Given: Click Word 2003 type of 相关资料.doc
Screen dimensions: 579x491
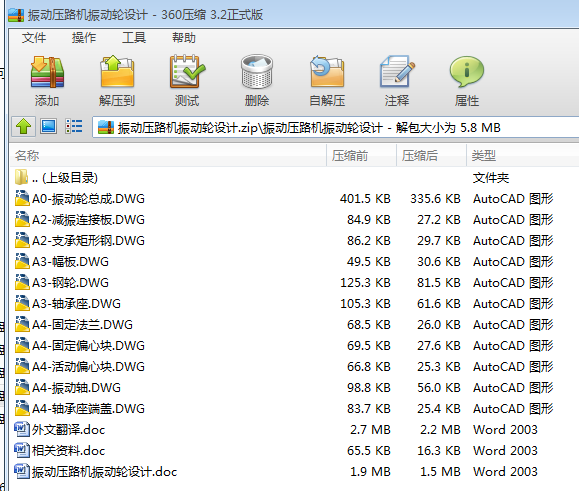Looking at the screenshot, I should click(x=505, y=451).
